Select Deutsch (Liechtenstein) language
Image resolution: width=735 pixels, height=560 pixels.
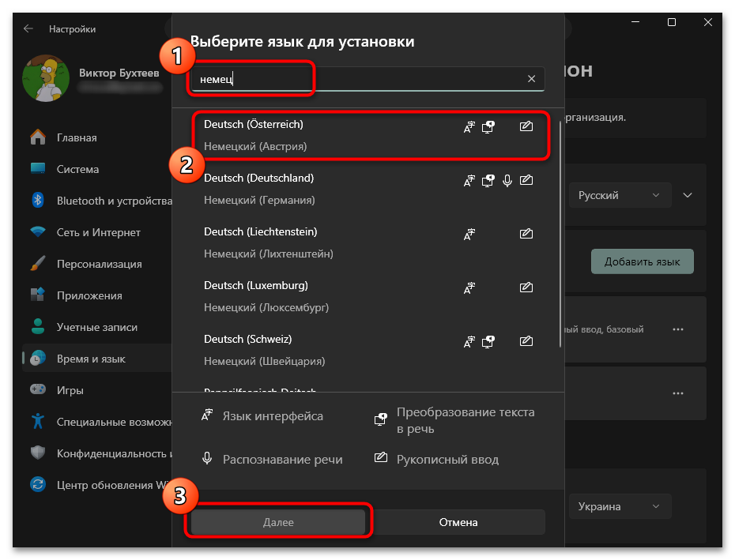[x=368, y=242]
